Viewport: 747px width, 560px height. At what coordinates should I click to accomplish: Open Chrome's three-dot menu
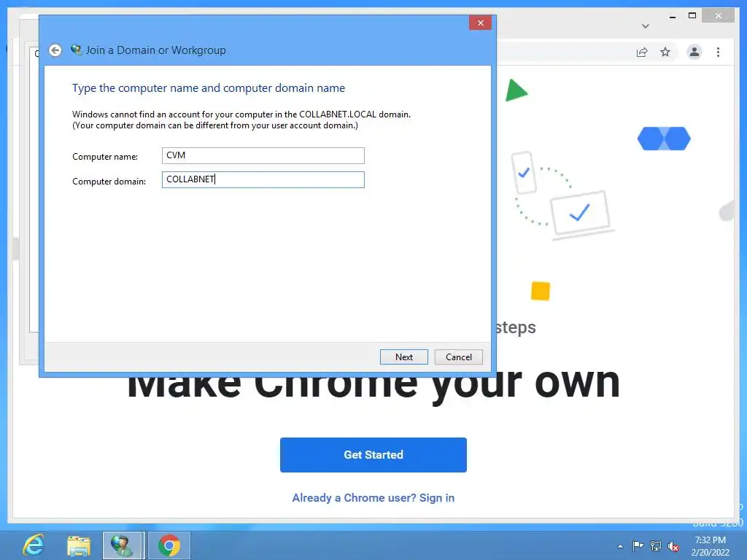[718, 52]
